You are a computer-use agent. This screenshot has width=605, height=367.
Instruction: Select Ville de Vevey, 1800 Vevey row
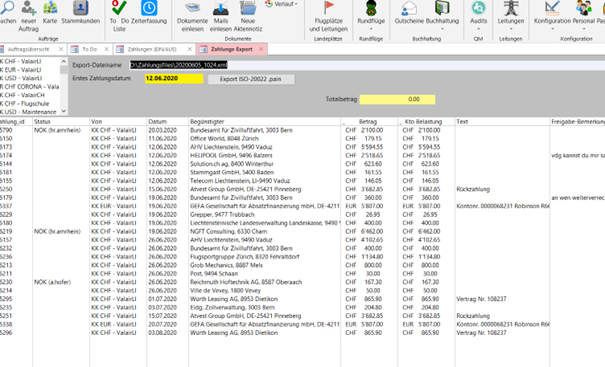pos(302,291)
